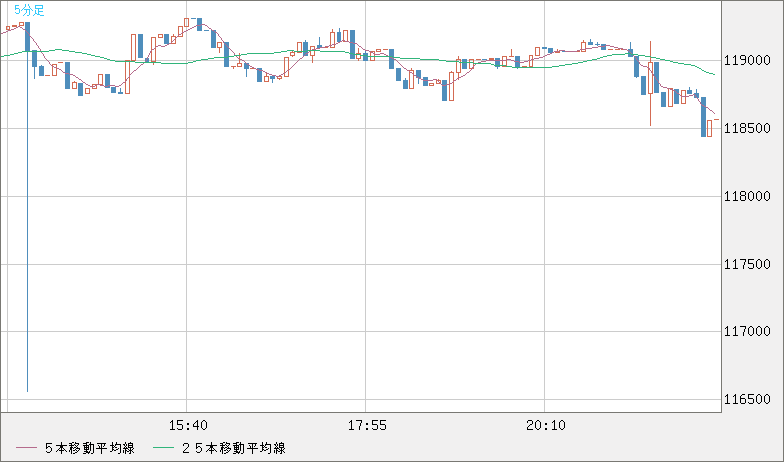Click the 118000 price axis label
Image resolution: width=784 pixels, height=462 pixels.
(747, 196)
